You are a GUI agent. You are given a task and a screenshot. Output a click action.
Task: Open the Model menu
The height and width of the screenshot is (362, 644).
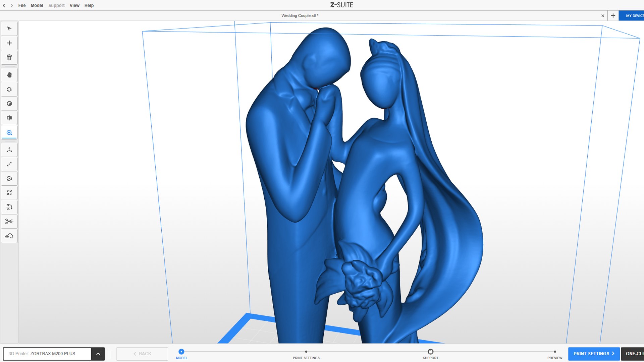click(x=37, y=5)
